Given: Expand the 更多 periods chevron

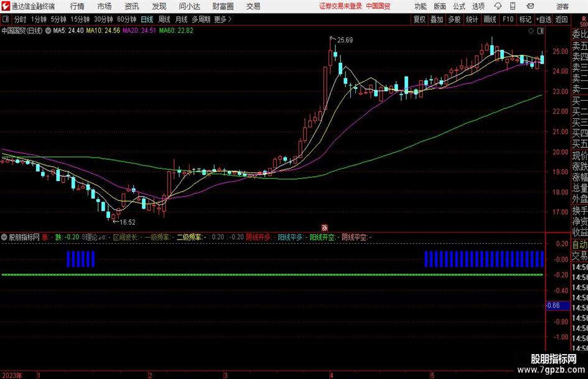Looking at the screenshot, I should 230,19.
